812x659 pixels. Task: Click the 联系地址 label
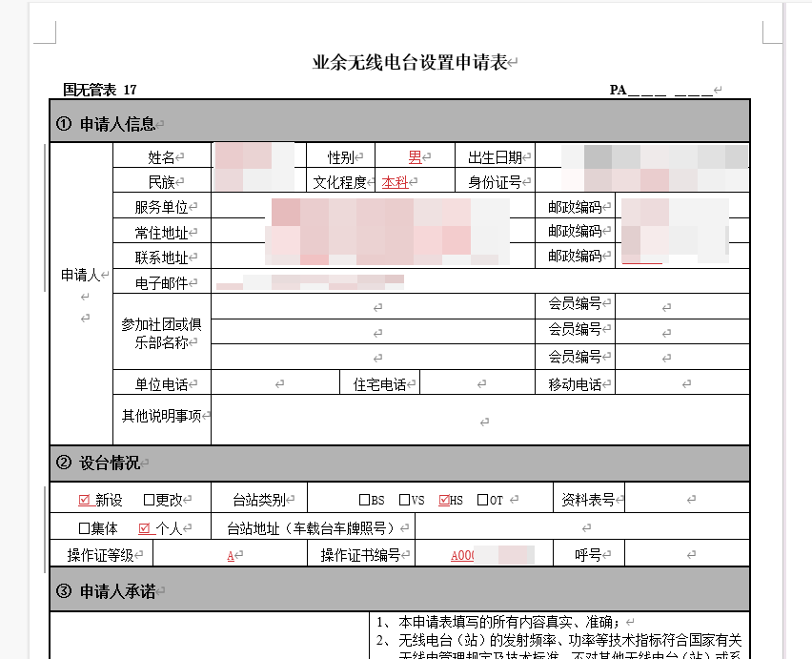[x=161, y=257]
